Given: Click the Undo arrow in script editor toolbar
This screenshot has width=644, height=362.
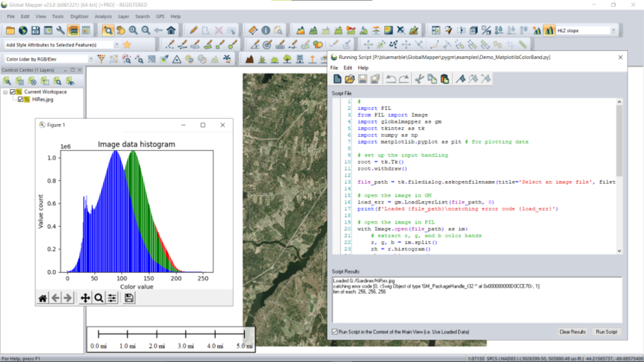Looking at the screenshot, I should pos(390,79).
